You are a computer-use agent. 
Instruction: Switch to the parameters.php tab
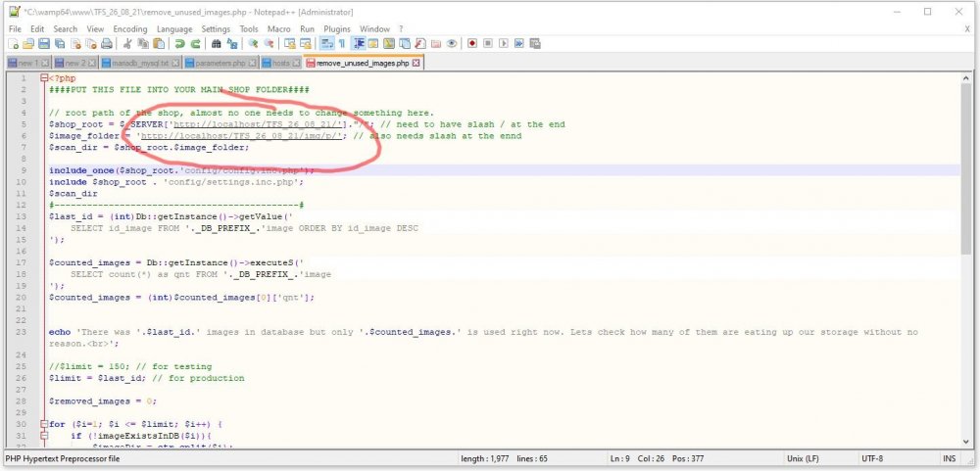point(221,63)
